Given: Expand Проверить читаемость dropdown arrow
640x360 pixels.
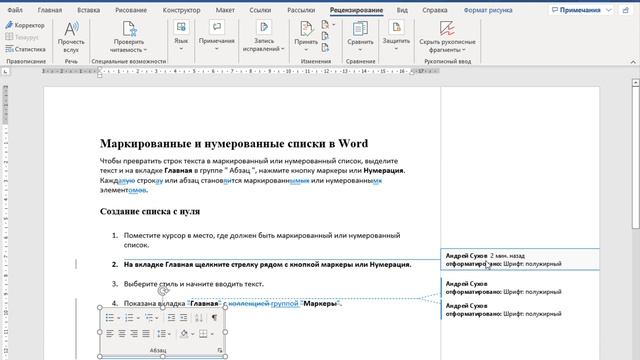Looking at the screenshot, I should 145,50.
